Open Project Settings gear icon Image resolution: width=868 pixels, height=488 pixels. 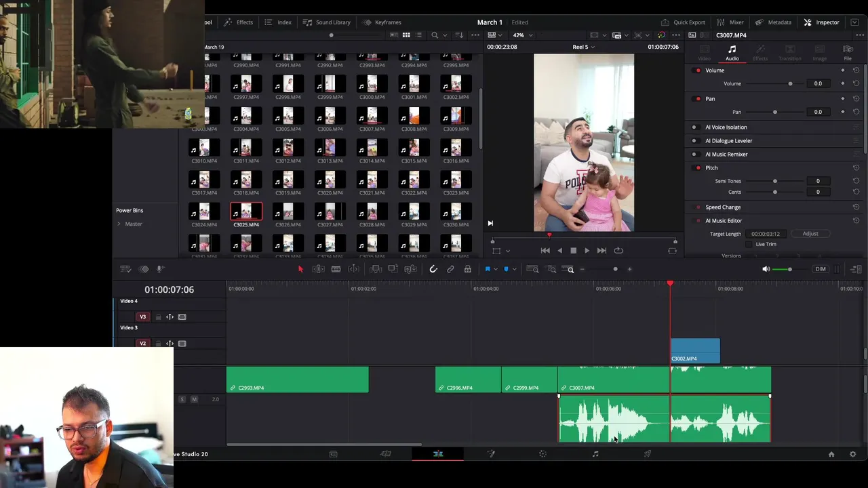point(852,454)
